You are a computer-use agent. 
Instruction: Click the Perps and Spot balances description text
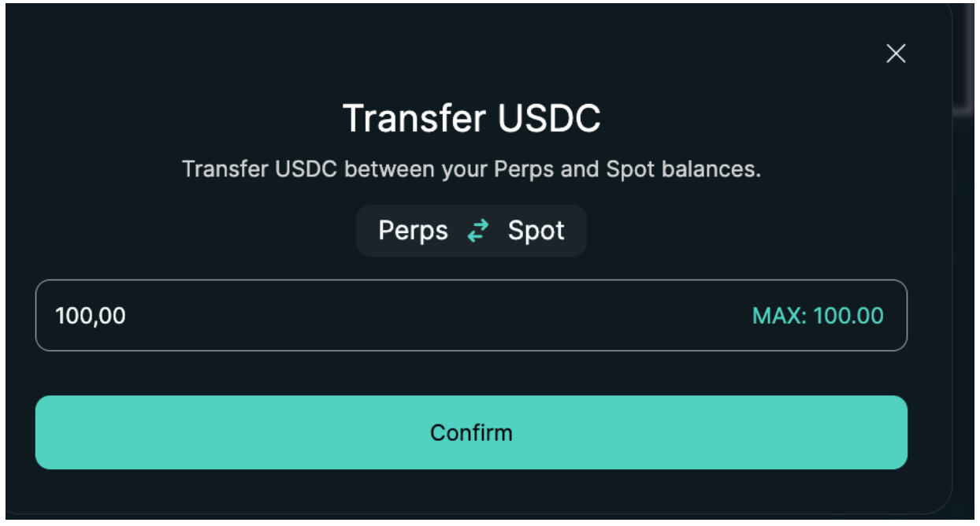pos(471,169)
